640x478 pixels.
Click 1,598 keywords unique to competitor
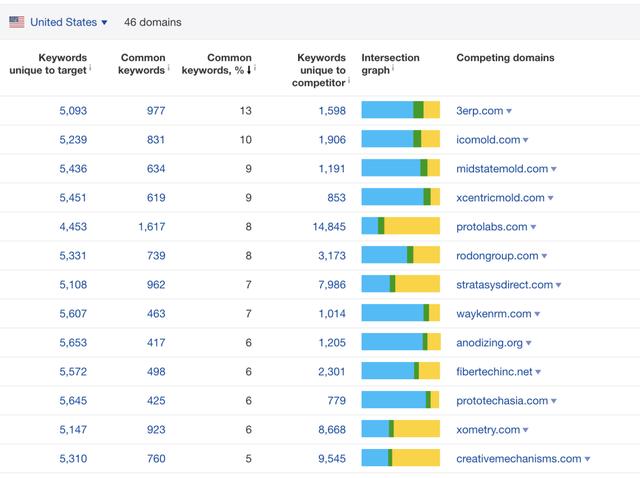coord(332,111)
